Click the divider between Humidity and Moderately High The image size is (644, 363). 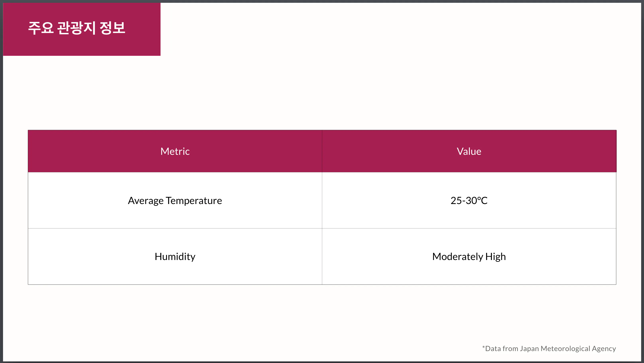pos(322,257)
